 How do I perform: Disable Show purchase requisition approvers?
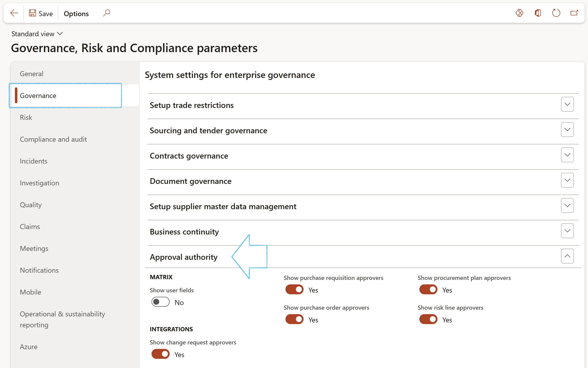(x=294, y=290)
